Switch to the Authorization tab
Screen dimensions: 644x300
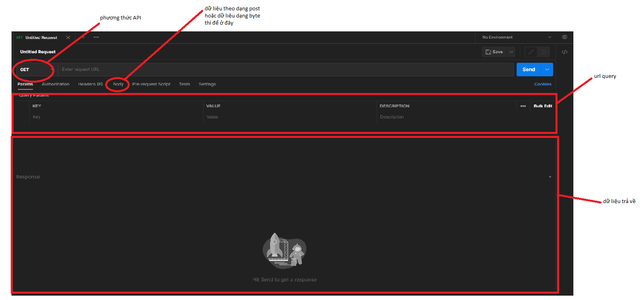(56, 84)
